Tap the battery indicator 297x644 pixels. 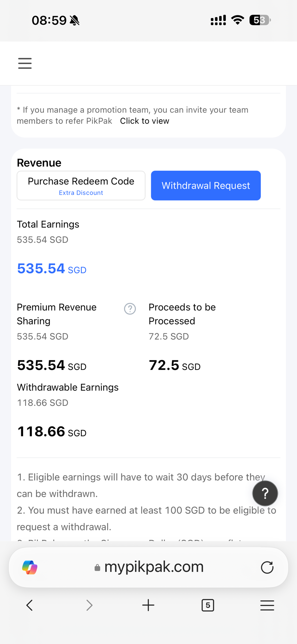click(260, 20)
